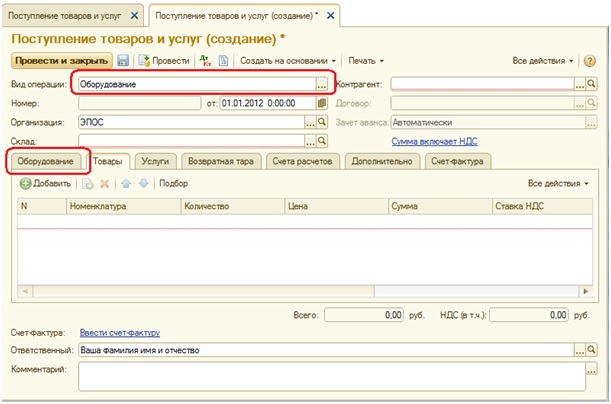This screenshot has width=611, height=404.
Task: Click the Провести post document icon
Action: (145, 61)
